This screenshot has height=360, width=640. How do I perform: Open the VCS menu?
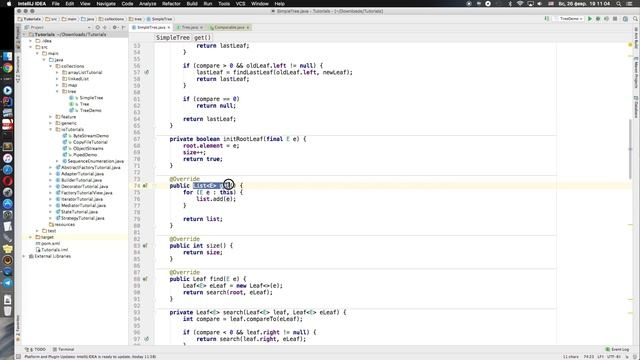[240, 4]
